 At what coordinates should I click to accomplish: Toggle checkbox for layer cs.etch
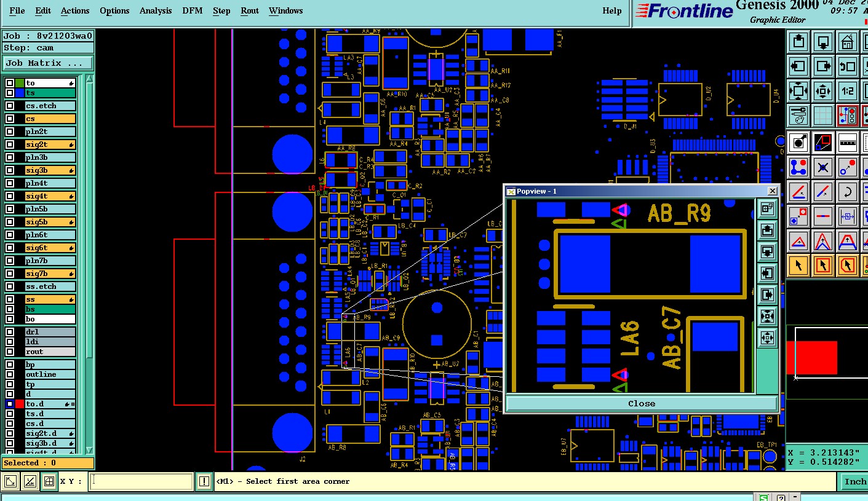click(x=10, y=106)
